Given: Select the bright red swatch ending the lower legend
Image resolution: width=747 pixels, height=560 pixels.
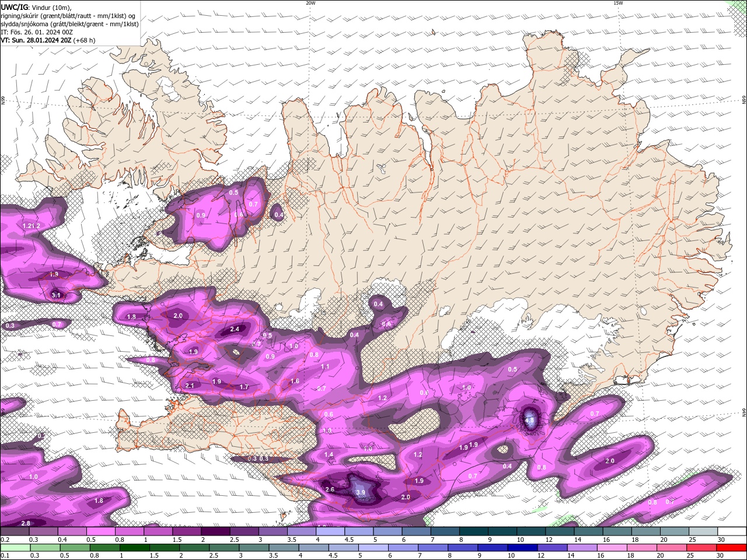Looking at the screenshot, I should tap(732, 548).
